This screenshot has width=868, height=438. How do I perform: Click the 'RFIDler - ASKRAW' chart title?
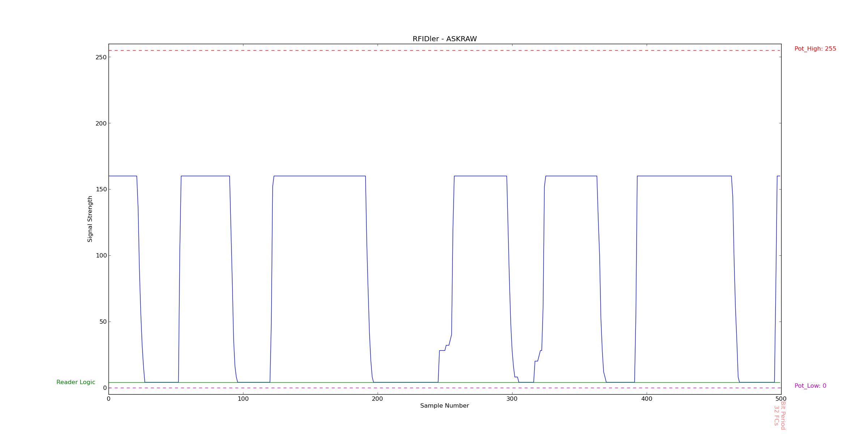444,39
